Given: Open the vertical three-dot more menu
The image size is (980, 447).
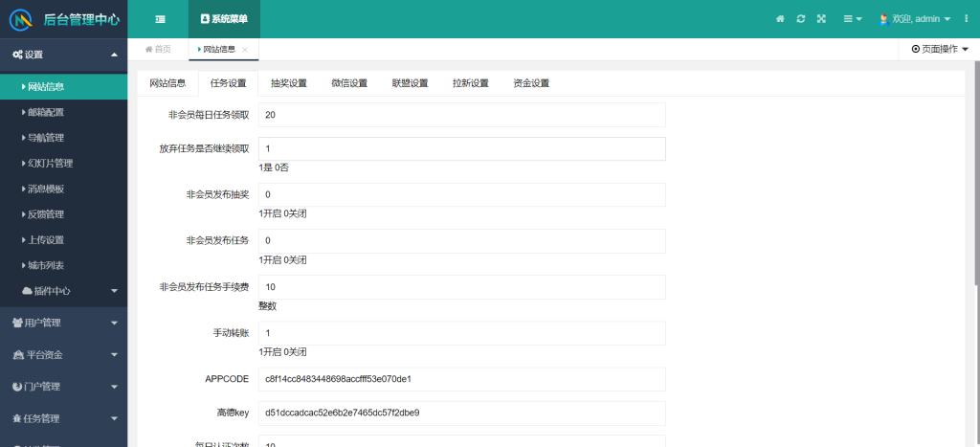Looking at the screenshot, I should pyautogui.click(x=966, y=19).
